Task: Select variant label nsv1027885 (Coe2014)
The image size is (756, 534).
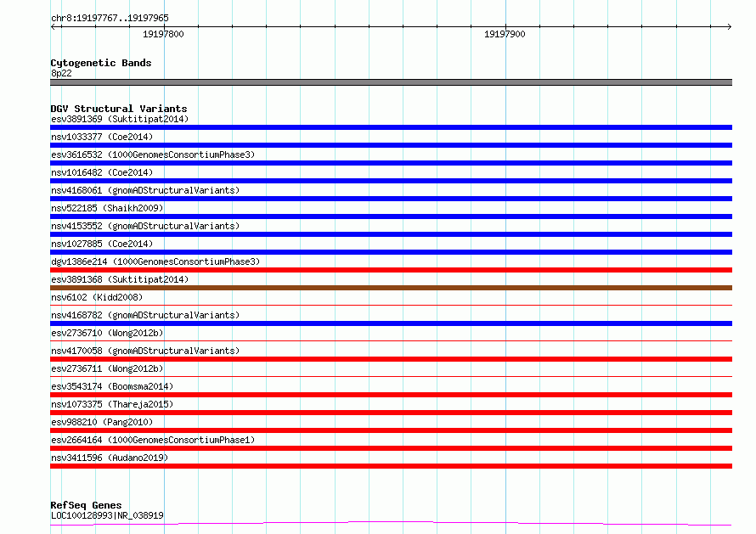Action: (x=102, y=244)
